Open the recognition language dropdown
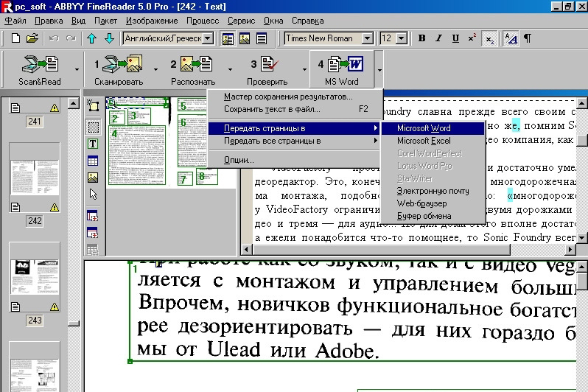Viewport: 588px width, 392px height. coord(207,38)
